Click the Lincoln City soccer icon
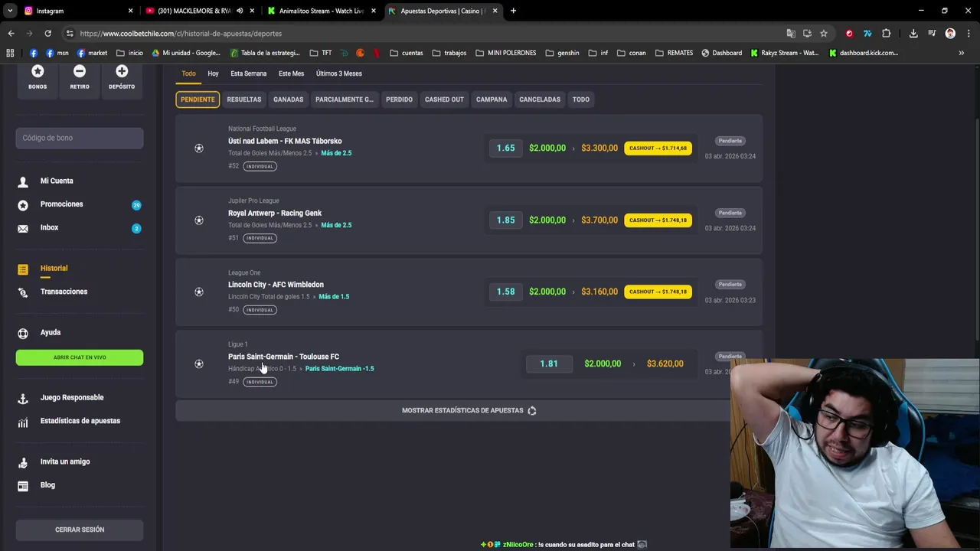The height and width of the screenshot is (551, 980). click(x=199, y=292)
